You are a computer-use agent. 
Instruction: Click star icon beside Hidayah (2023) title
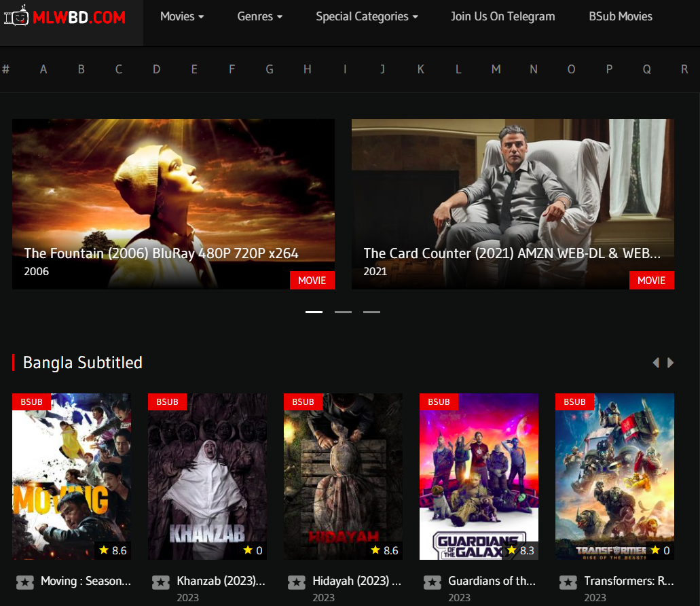[x=297, y=582]
